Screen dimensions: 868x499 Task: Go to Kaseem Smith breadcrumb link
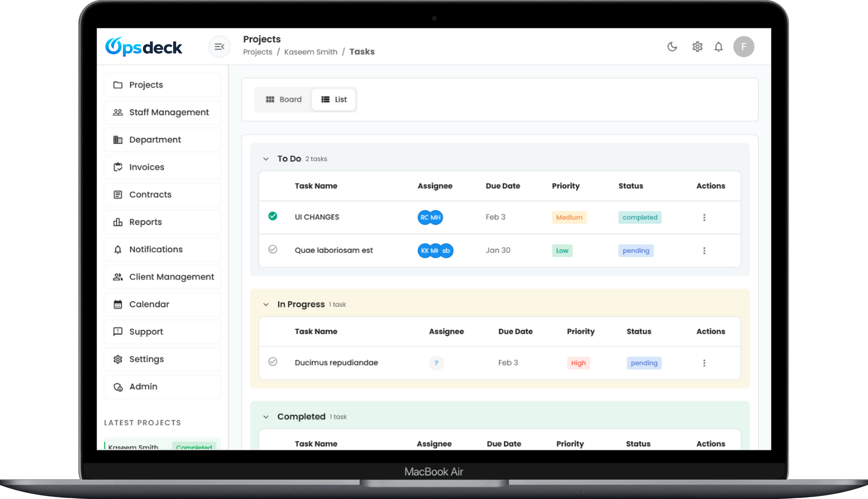311,52
